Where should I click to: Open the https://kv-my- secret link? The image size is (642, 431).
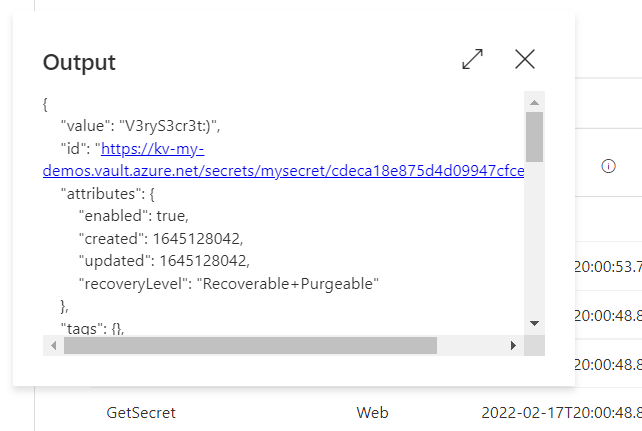coord(153,149)
